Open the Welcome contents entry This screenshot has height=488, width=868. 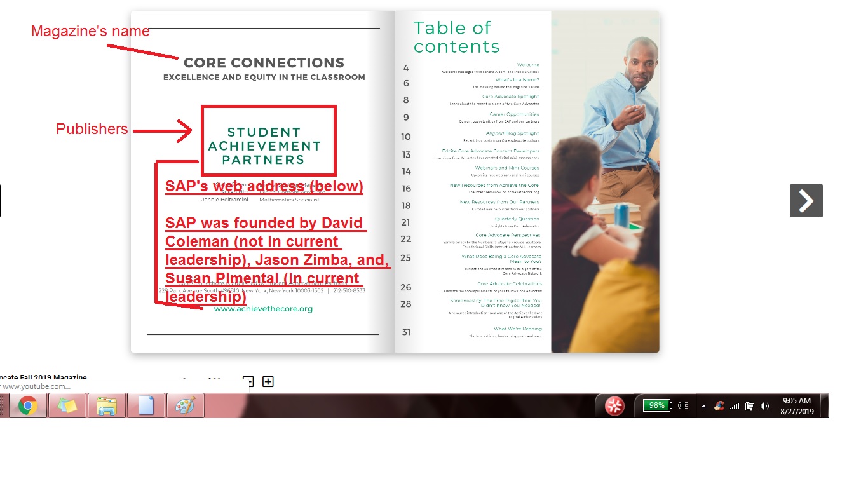[x=528, y=65]
